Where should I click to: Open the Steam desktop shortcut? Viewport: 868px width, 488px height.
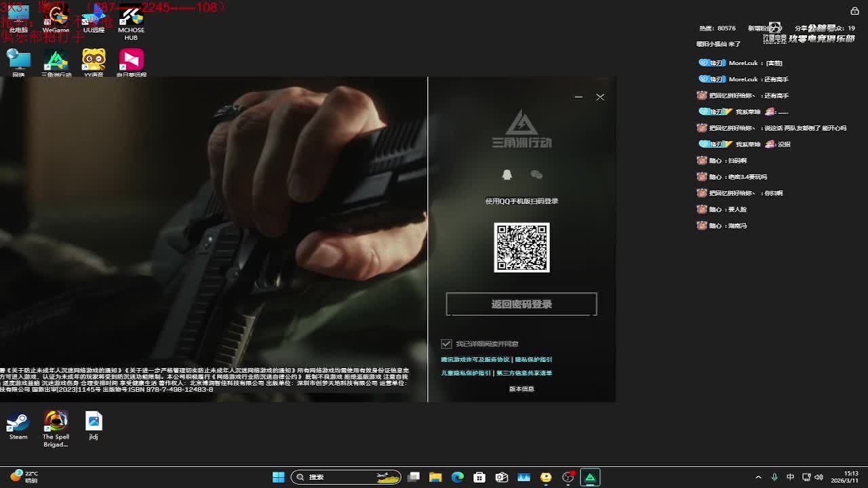coord(18,426)
